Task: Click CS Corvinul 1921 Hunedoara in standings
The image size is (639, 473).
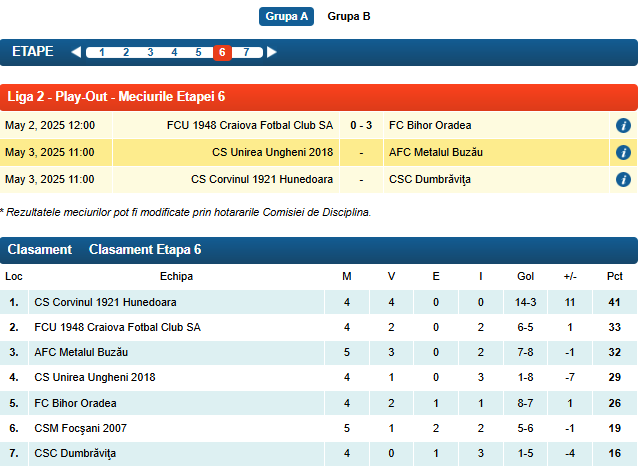Action: 105,302
